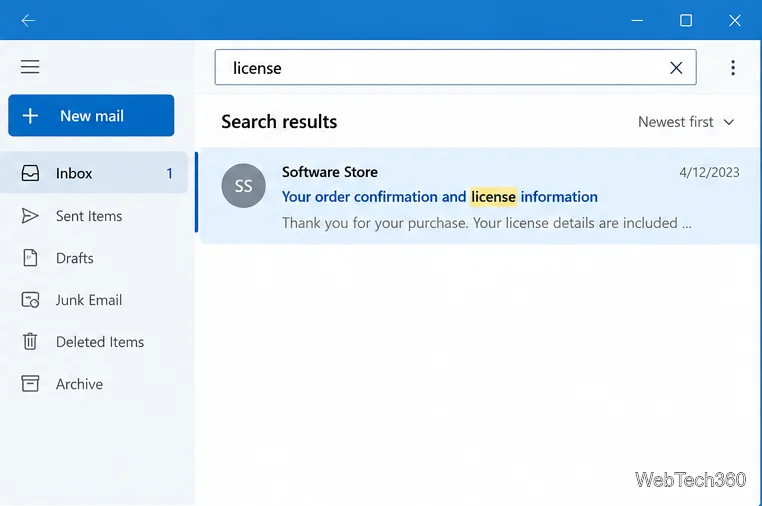Click the 4/12/2023 email date
Viewport: 762px width, 506px height.
click(709, 173)
